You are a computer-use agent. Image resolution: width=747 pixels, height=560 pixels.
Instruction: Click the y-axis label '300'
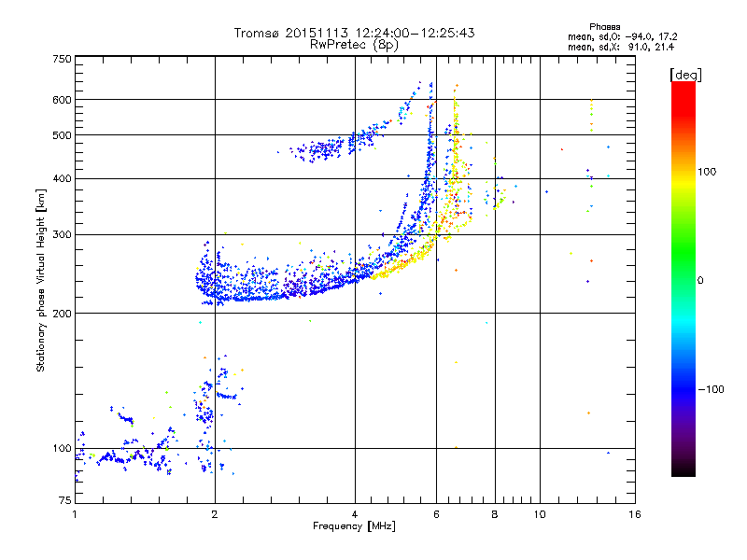click(x=63, y=235)
